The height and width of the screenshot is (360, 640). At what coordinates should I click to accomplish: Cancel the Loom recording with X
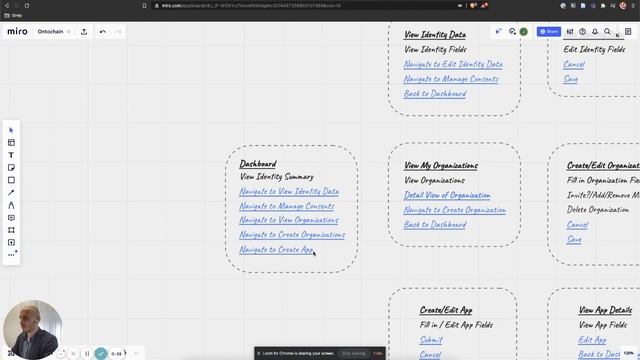pyautogui.click(x=73, y=353)
